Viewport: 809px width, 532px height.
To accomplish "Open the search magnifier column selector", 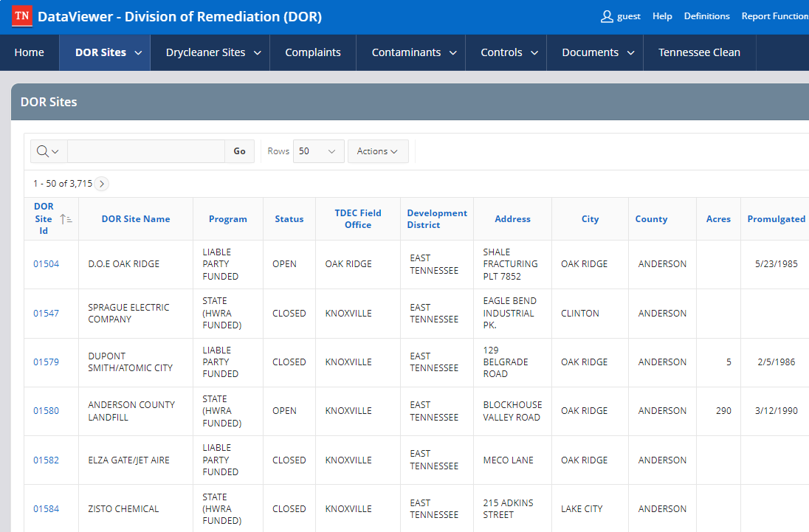I will pos(47,151).
